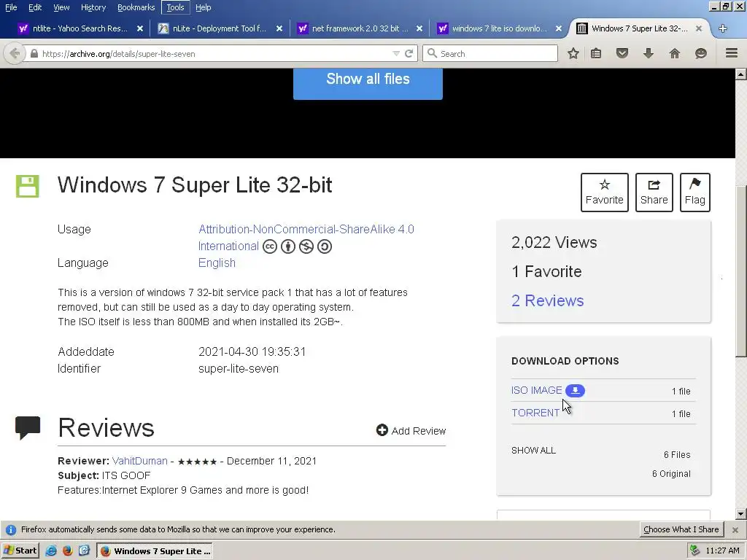747x560 pixels.
Task: Launch Firefox from quick launch
Action: tap(68, 551)
